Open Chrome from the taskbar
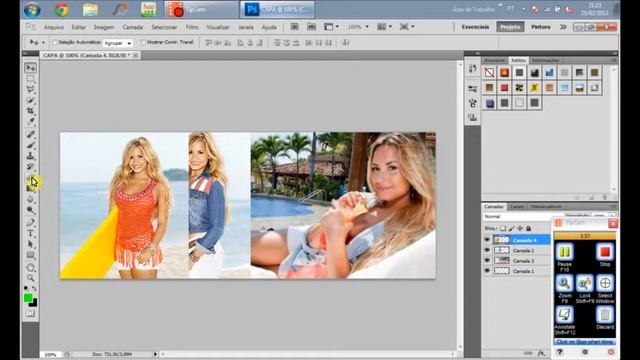This screenshot has width=640, height=360. tap(61, 9)
